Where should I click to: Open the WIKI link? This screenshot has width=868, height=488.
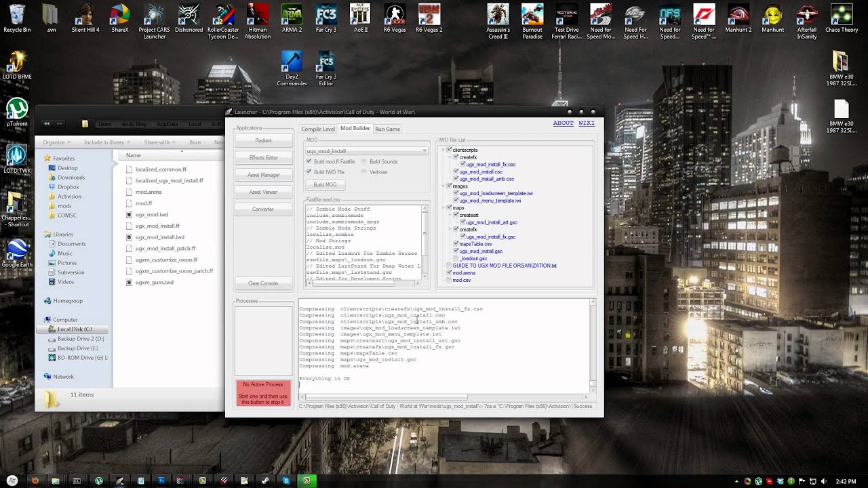pos(587,123)
